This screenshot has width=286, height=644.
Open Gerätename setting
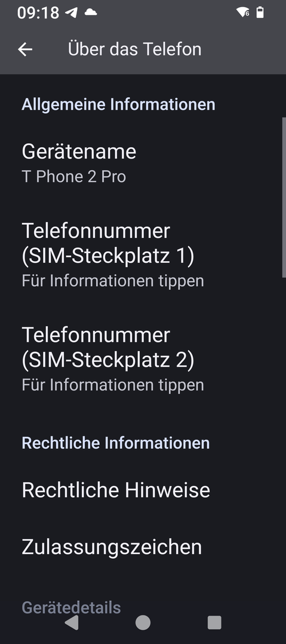point(143,163)
